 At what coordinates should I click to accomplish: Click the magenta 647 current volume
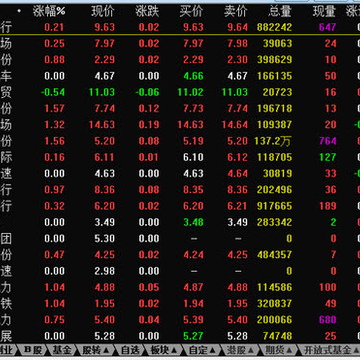tap(327, 27)
